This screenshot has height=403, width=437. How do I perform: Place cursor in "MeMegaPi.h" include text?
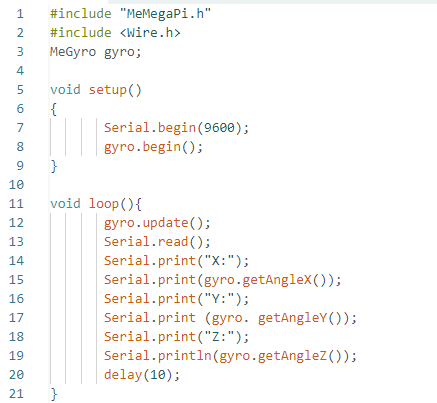pos(165,14)
